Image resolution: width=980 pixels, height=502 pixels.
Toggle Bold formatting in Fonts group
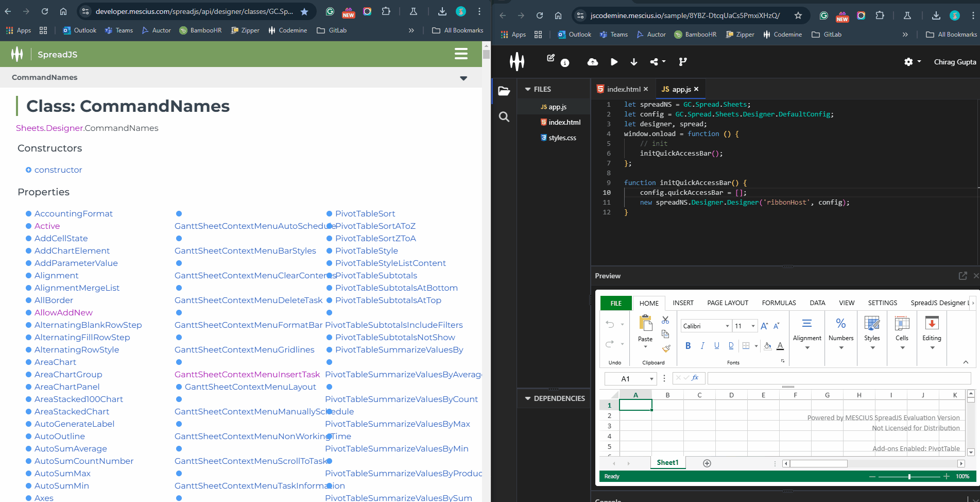click(x=688, y=346)
